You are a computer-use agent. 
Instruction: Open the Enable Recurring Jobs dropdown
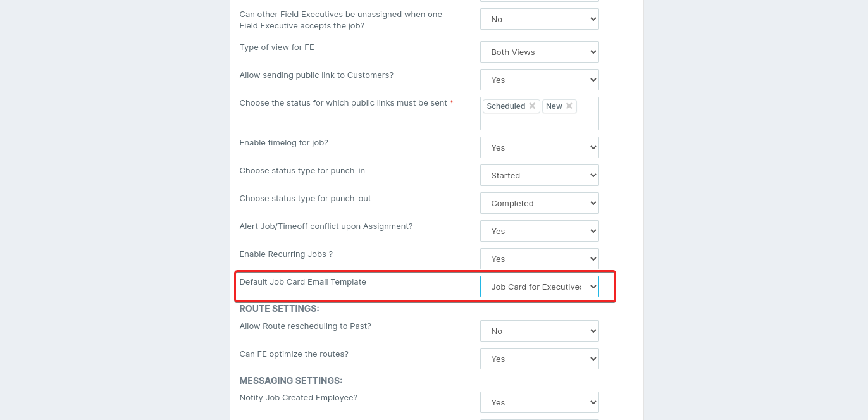[539, 259]
